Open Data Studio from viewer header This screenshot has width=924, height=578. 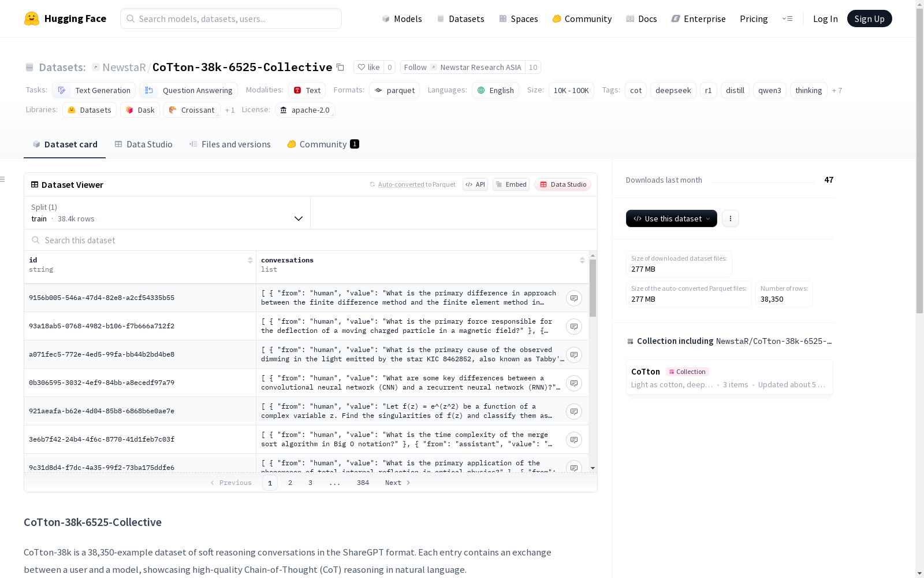pyautogui.click(x=563, y=184)
